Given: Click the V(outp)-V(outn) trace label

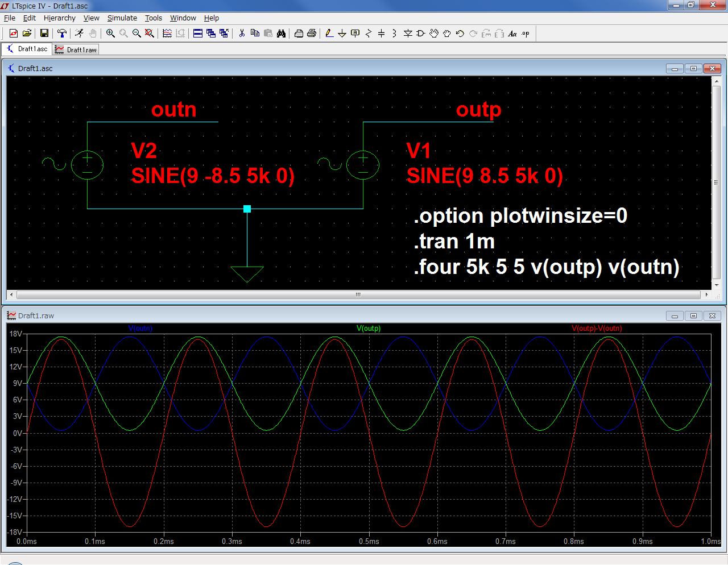Looking at the screenshot, I should [597, 328].
